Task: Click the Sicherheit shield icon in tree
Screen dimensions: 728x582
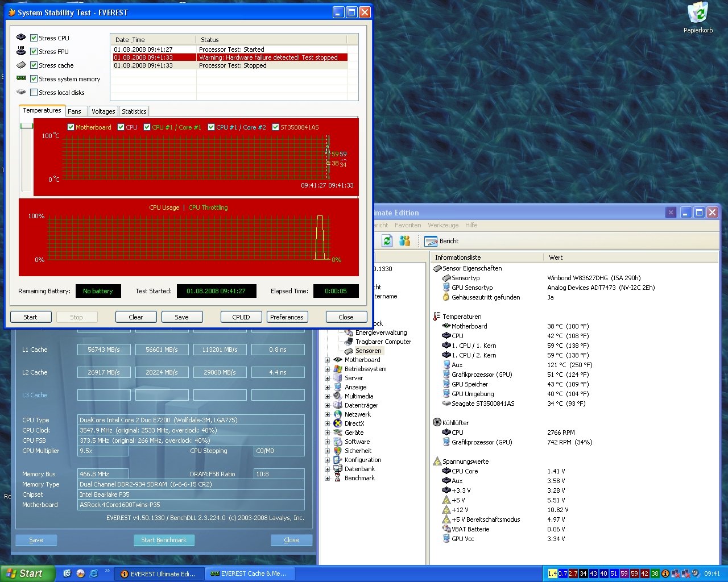Action: click(338, 451)
